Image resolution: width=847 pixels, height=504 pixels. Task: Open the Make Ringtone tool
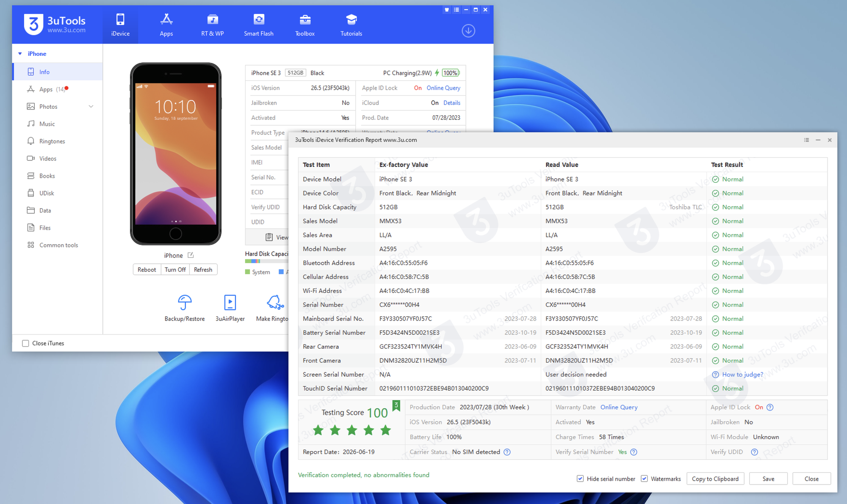click(273, 308)
